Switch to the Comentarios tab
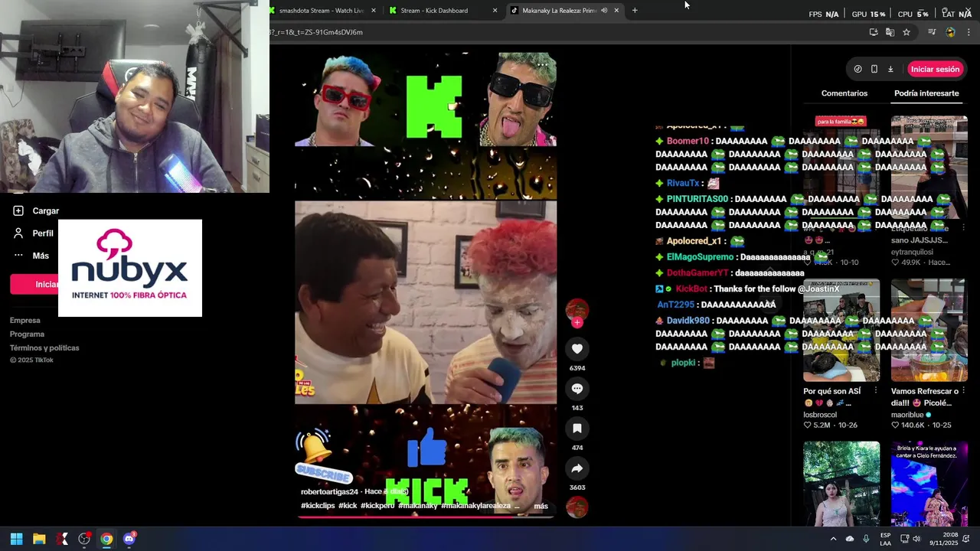This screenshot has height=551, width=980. tap(844, 93)
